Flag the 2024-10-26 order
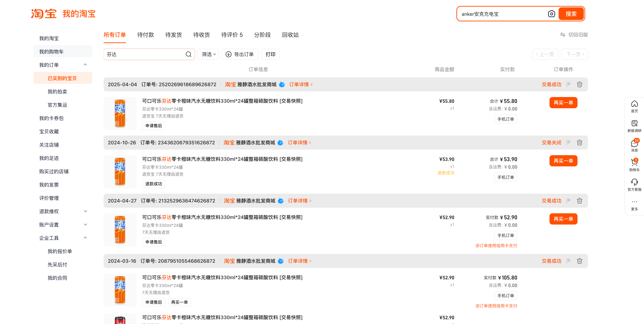Viewport: 644px width, 324px height. pos(569,142)
